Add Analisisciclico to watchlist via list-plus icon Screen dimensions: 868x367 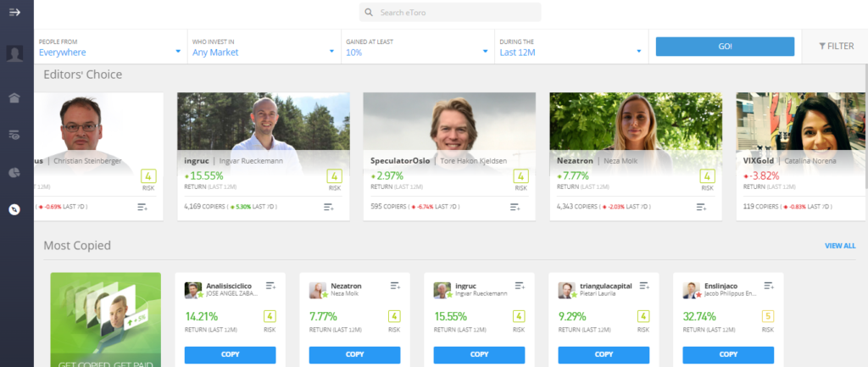point(270,286)
